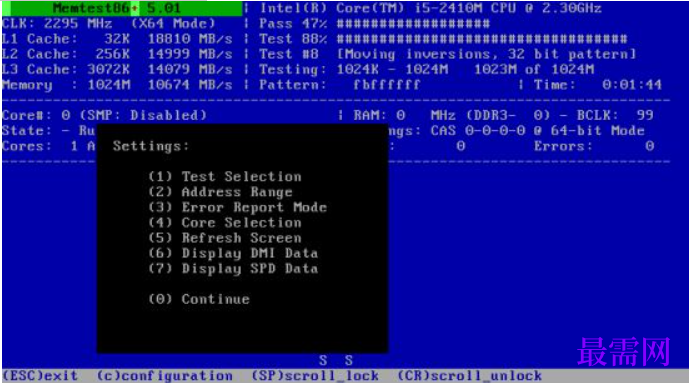Click the (CR)scroll_unlock hint
This screenshot has height=383, width=689.
pyautogui.click(x=470, y=376)
